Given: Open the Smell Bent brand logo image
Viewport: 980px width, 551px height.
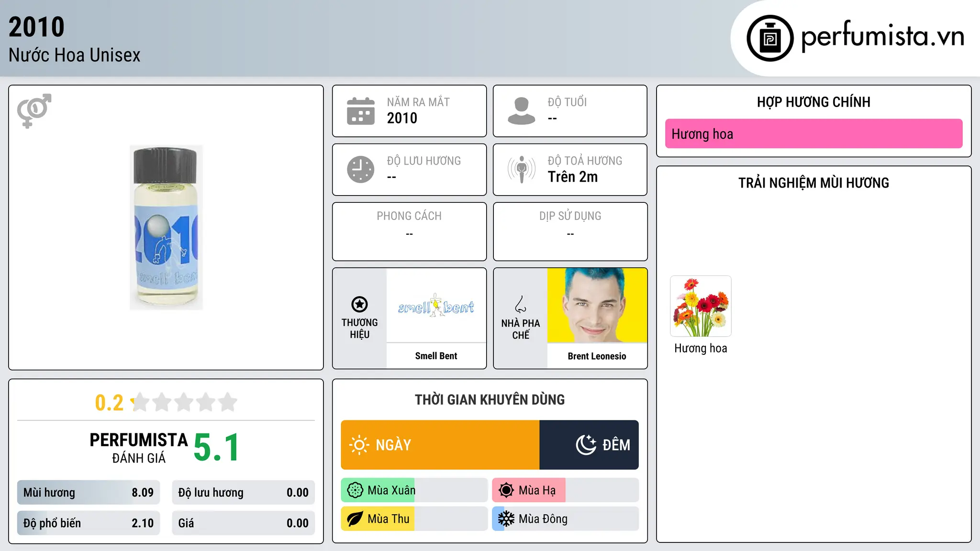Looking at the screenshot, I should tap(436, 305).
